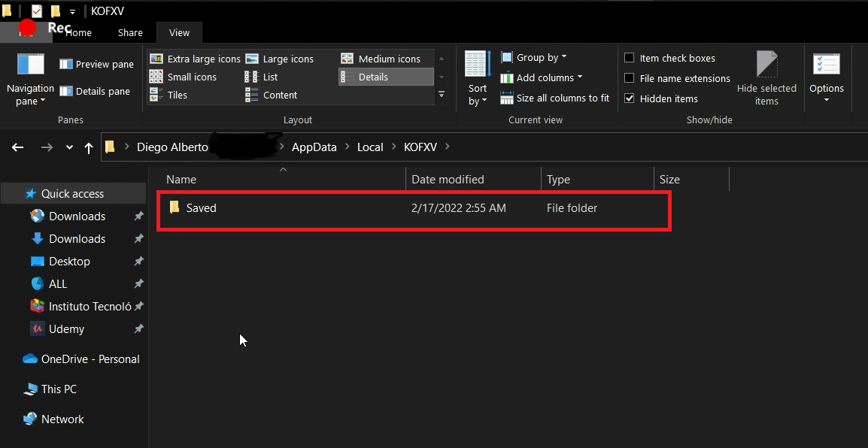The height and width of the screenshot is (448, 868).
Task: Open the Add columns dropdown
Action: tap(541, 77)
